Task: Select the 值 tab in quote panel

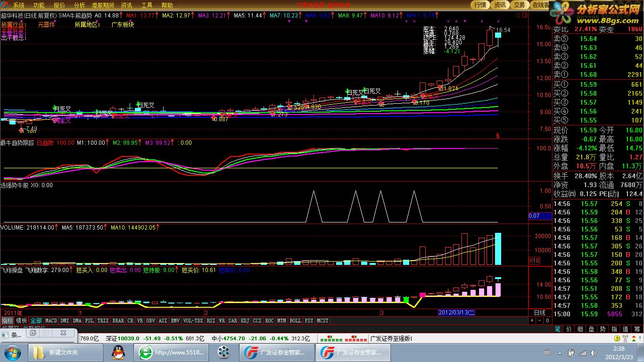Action: [x=626, y=329]
